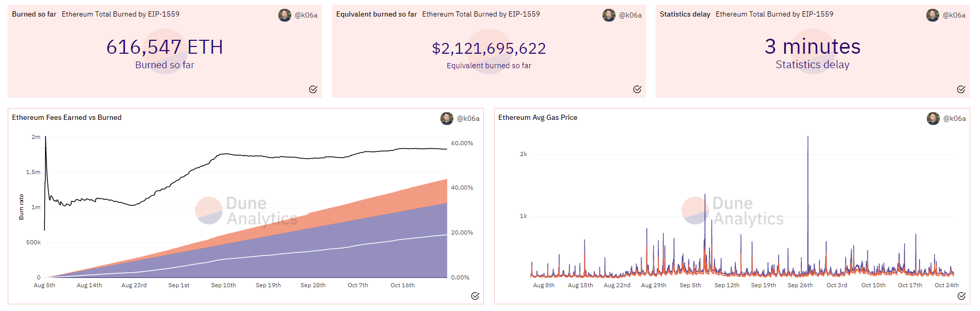Click 'Equivalent burned so far' label under dollar value
980x311 pixels.
489,66
